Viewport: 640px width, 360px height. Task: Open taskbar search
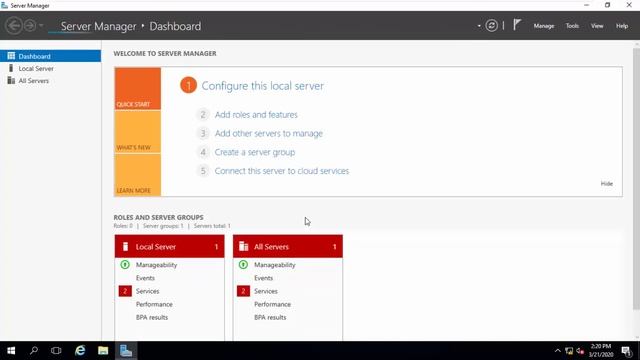34,351
